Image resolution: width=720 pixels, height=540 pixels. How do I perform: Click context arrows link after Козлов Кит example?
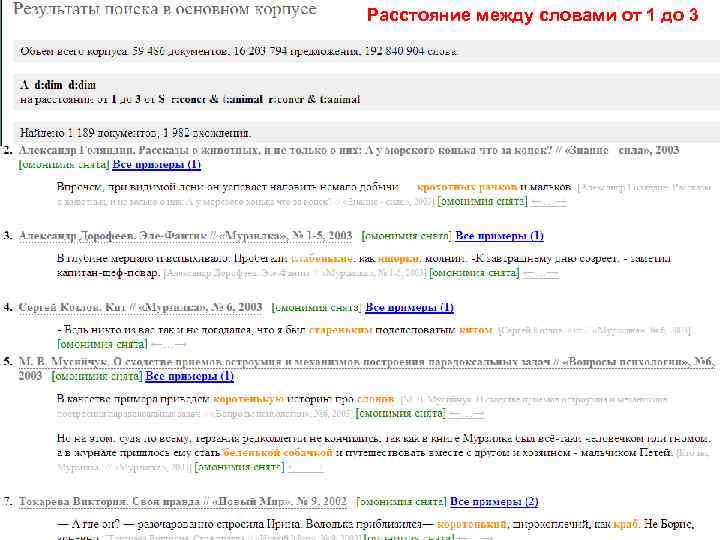[169, 344]
